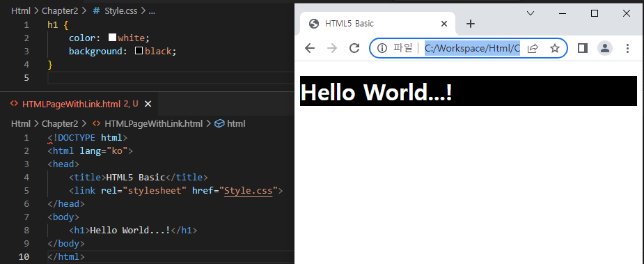The height and width of the screenshot is (264, 644).
Task: Toggle Chrome side panel
Action: pyautogui.click(x=583, y=48)
